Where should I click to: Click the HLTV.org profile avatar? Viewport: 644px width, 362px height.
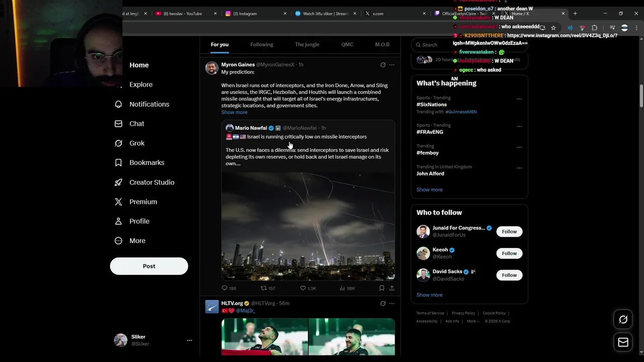(x=212, y=307)
